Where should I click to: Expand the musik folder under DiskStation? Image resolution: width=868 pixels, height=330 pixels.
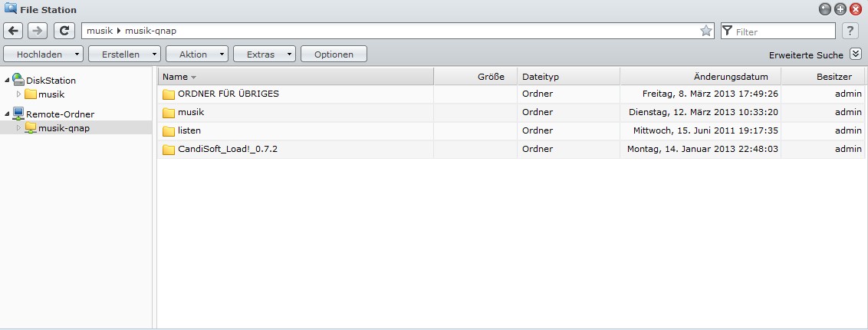[19, 94]
